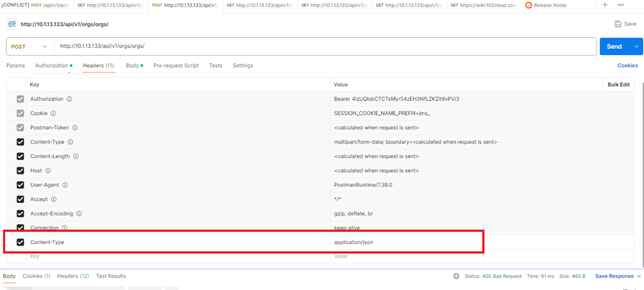This screenshot has height=290, width=644.
Task: Show info for the Content-Length header
Action: 76,156
